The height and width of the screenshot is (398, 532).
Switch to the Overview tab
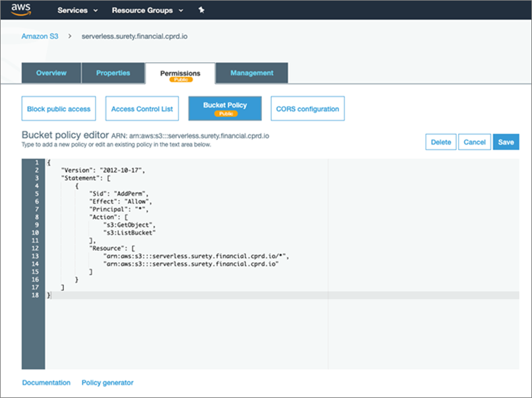coord(51,73)
